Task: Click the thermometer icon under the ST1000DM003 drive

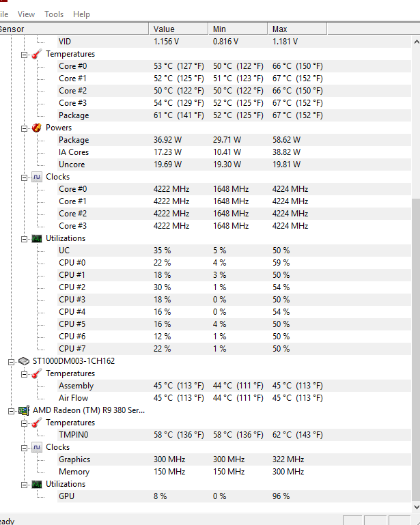Action: click(36, 373)
